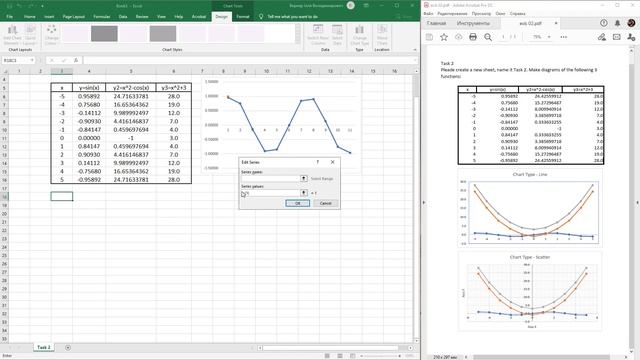Click the y=sin(x) header cell
Image resolution: width=640 pixels, height=360 pixels.
click(89, 87)
